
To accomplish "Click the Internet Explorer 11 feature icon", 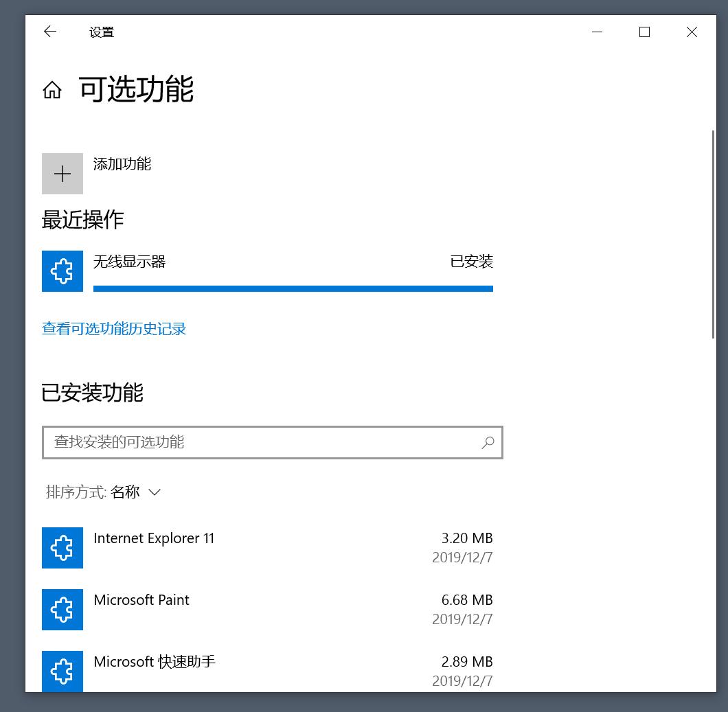I will tap(62, 548).
